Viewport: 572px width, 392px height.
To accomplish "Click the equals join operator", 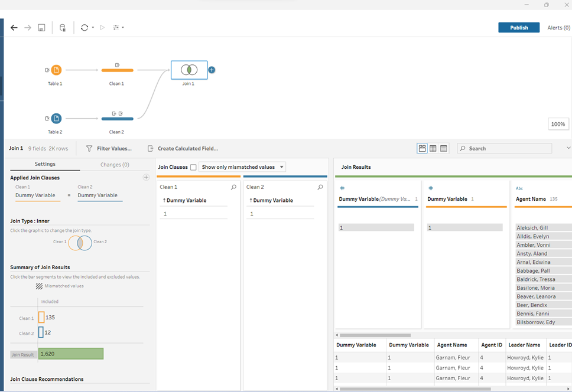I will point(69,195).
